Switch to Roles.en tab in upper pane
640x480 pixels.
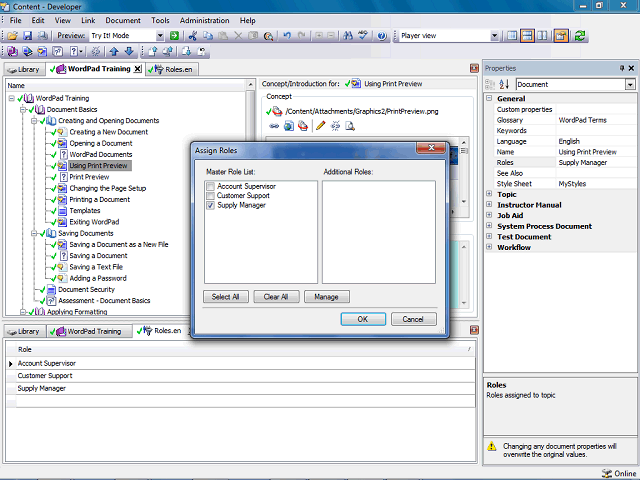[x=171, y=69]
